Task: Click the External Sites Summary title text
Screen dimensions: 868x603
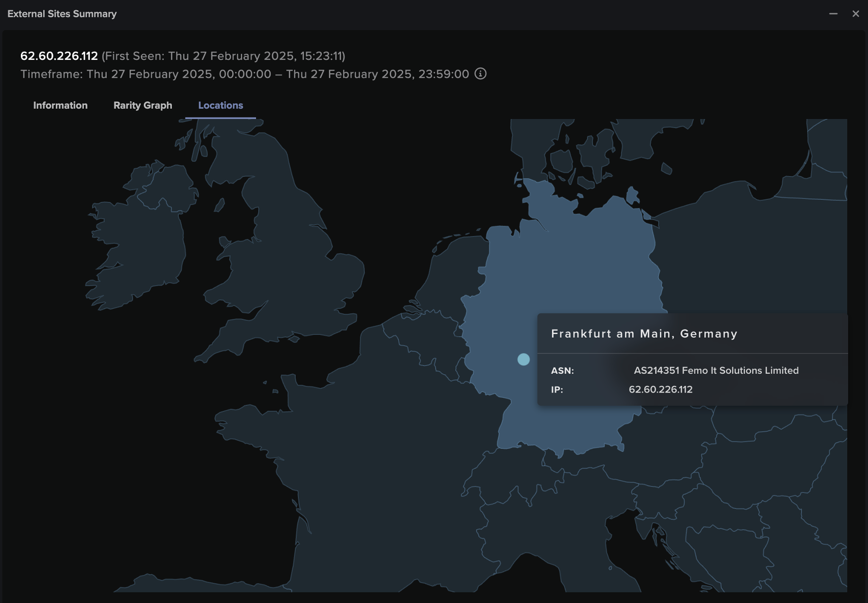Action: tap(61, 14)
